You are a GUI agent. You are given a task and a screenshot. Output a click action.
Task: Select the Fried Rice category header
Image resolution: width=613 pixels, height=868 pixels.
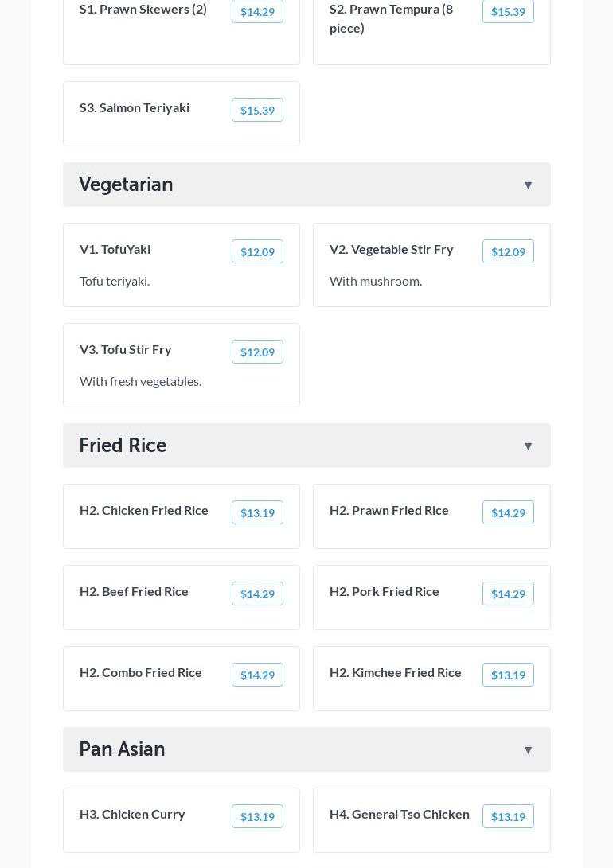123,446
